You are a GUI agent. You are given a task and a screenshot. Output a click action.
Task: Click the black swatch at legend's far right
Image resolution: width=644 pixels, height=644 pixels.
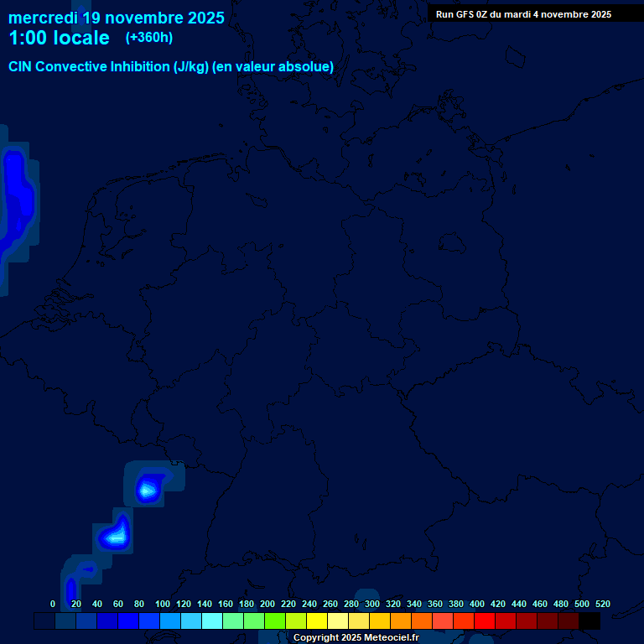pos(589,621)
